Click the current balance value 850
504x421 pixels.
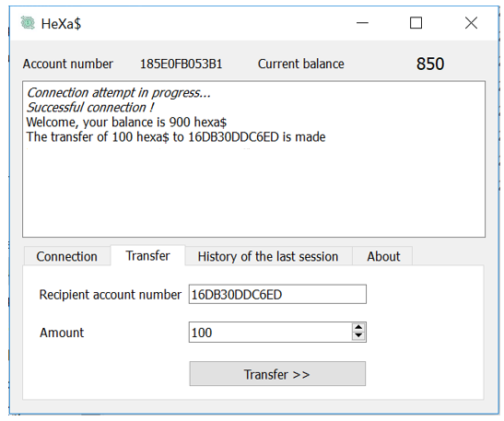click(430, 64)
